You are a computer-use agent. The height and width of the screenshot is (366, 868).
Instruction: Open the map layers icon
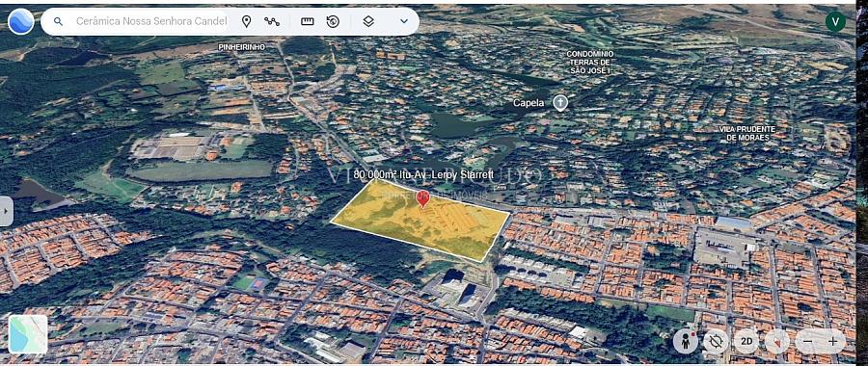click(x=368, y=21)
